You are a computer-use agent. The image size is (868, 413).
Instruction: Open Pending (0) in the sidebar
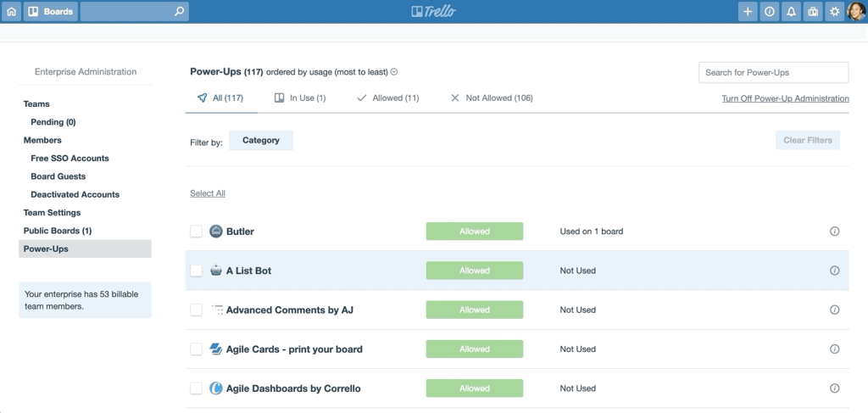coord(53,122)
